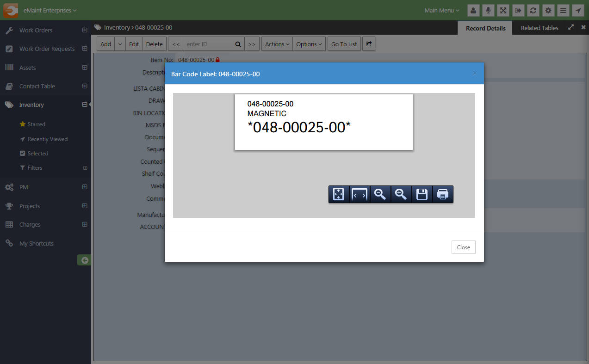The height and width of the screenshot is (364, 589).
Task: Click the Close button in dialog
Action: point(463,247)
